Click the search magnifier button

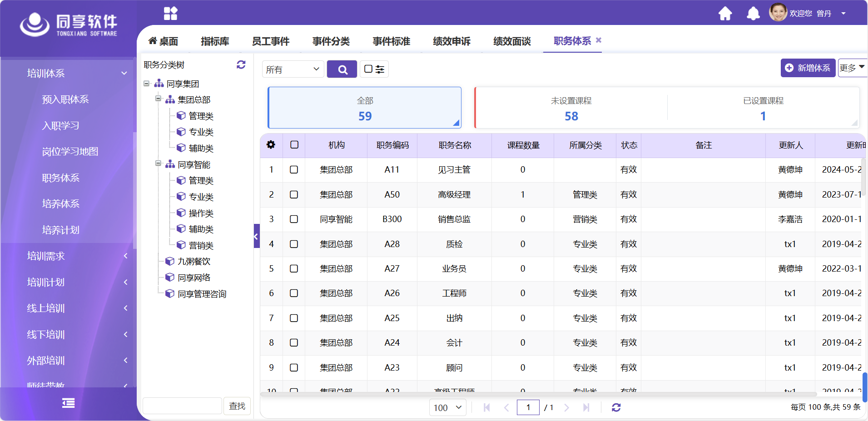[x=342, y=69]
